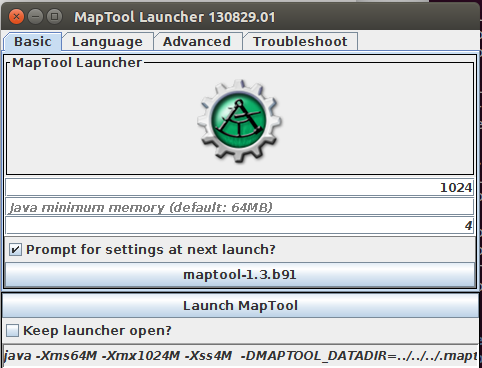
Task: Click the MapTool gear logo icon
Action: tap(240, 121)
